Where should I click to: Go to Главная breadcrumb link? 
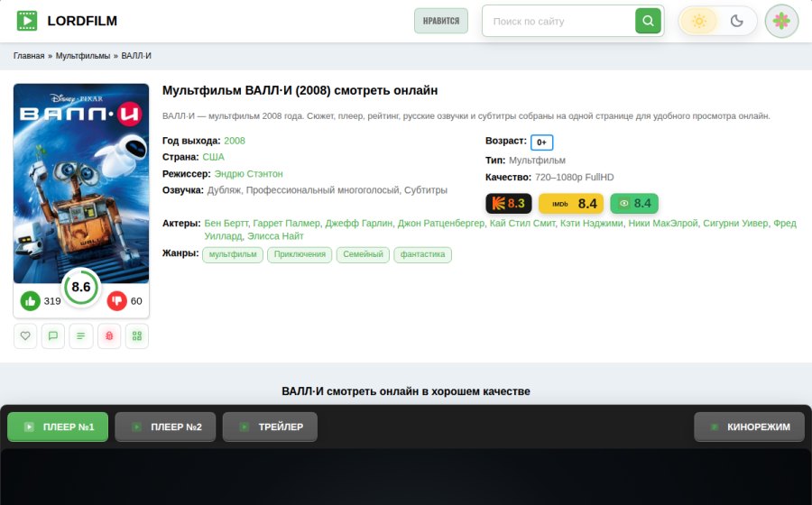click(29, 56)
